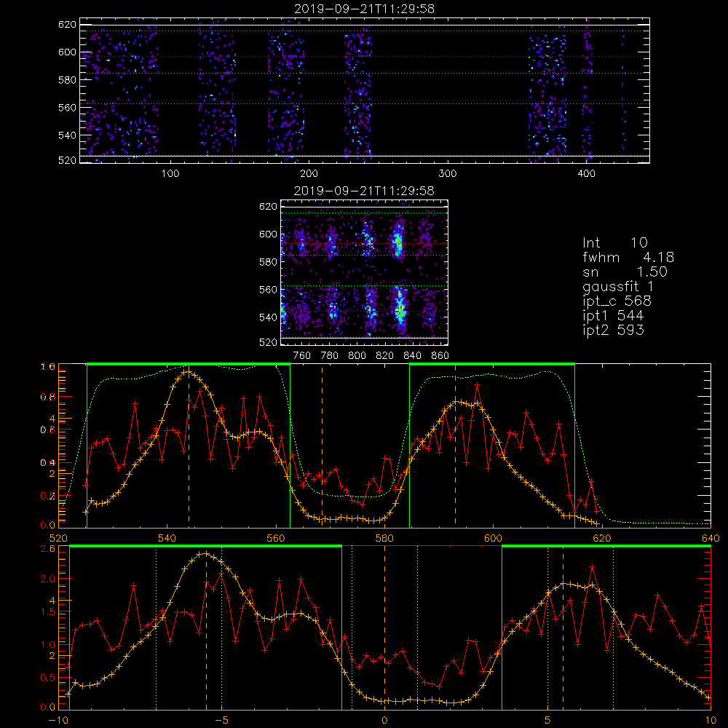
Task: Click y-axis label 560 on top plot
Action: point(67,108)
